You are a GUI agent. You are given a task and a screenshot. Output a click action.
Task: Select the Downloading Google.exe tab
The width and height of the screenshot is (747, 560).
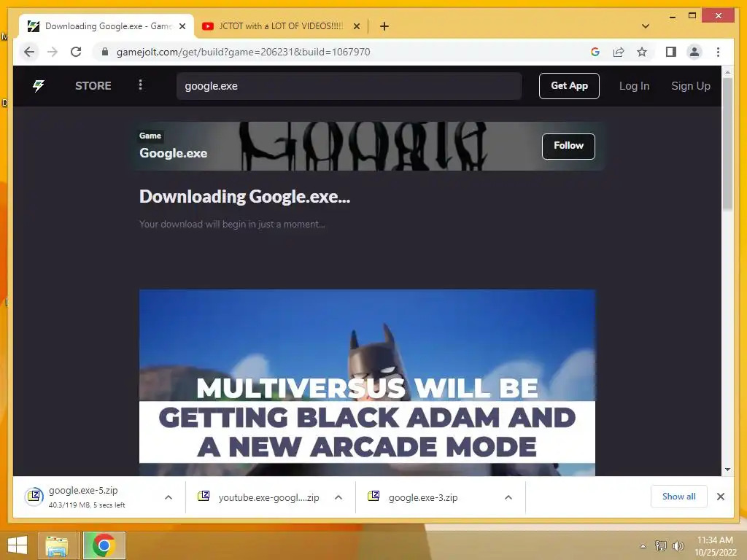point(107,26)
